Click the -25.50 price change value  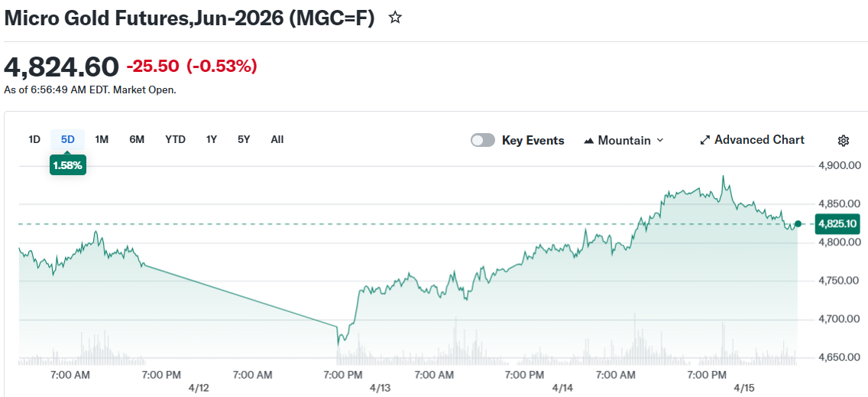153,67
